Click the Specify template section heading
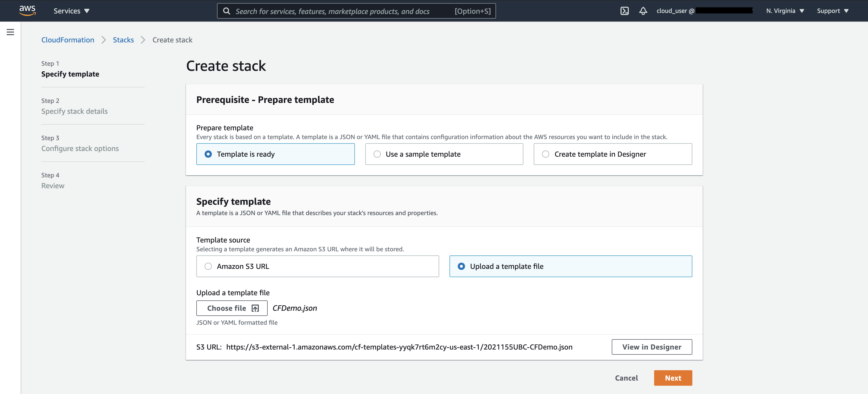This screenshot has width=868, height=394. (x=233, y=201)
